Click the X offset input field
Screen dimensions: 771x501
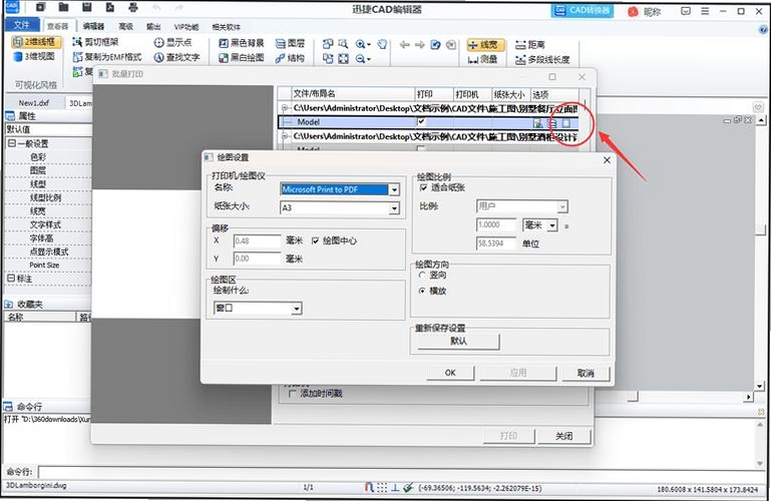257,241
